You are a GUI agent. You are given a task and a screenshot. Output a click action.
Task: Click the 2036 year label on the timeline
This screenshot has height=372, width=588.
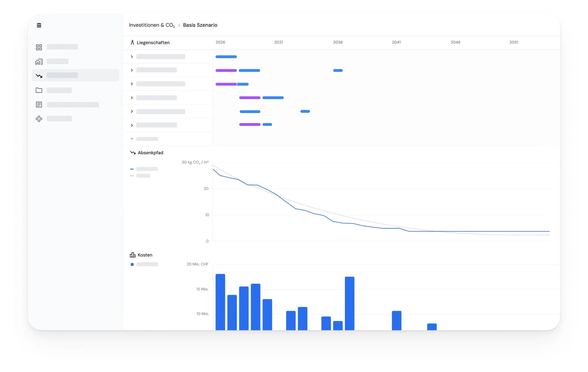(x=338, y=42)
